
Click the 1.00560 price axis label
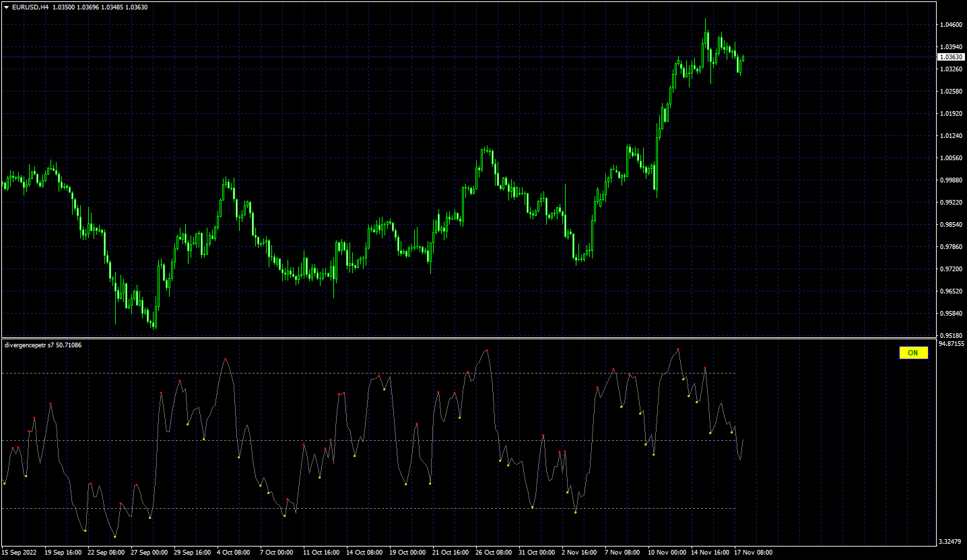[x=951, y=158]
